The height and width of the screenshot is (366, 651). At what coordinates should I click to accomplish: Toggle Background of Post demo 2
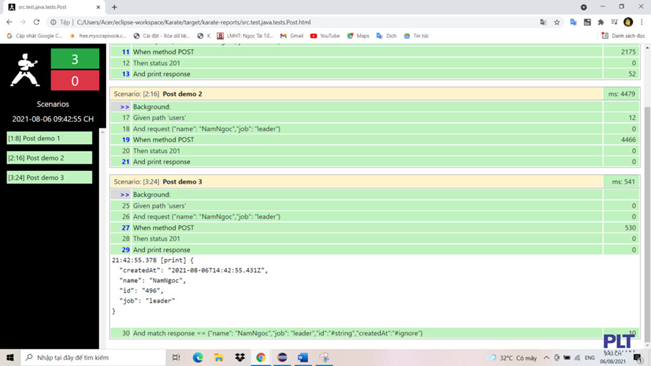[x=356, y=107]
